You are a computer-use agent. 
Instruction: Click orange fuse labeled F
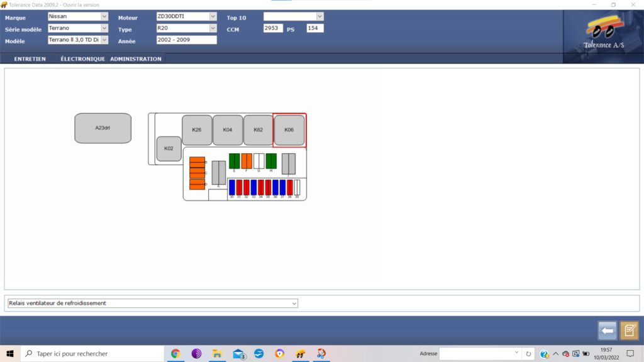(247, 162)
